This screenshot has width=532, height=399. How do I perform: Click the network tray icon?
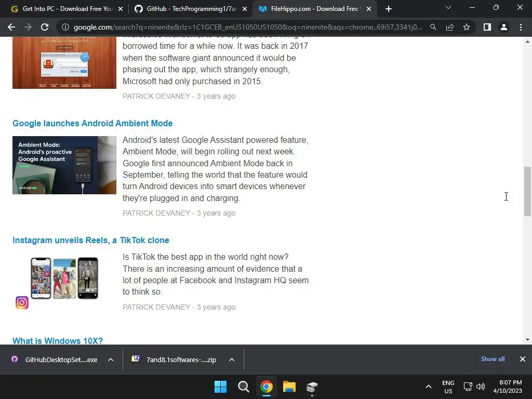[468, 387]
